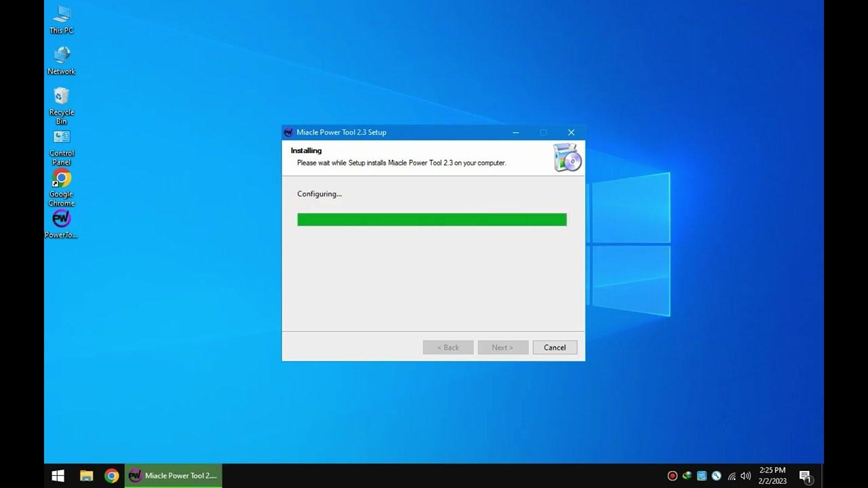Select the Recycle Bin desktop icon
The height and width of the screenshot is (488, 868).
(61, 106)
